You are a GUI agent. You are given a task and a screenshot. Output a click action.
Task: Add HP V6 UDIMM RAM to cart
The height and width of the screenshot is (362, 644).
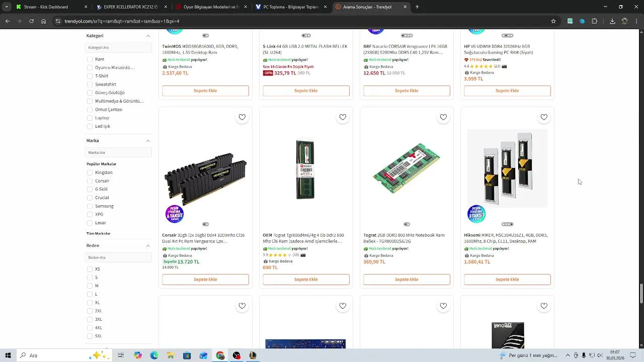tap(507, 91)
